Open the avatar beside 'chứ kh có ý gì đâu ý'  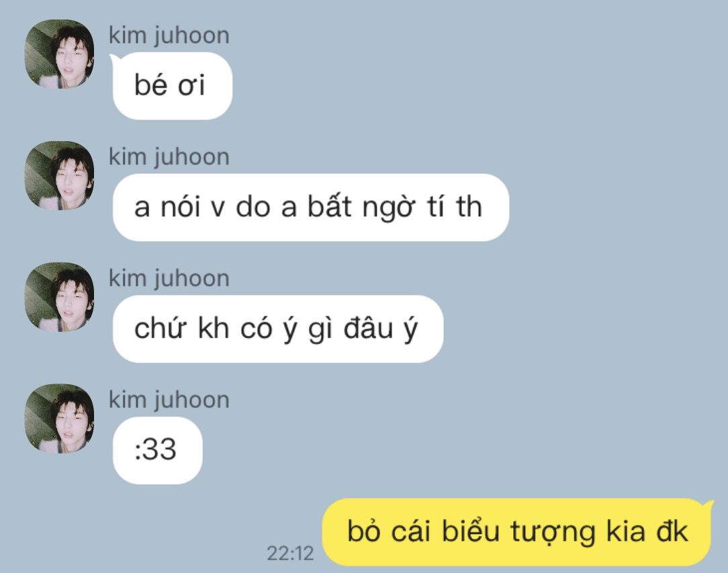pyautogui.click(x=59, y=297)
